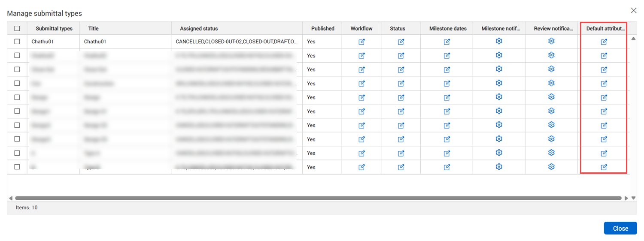
Task: Click the blue Close button
Action: [620, 228]
